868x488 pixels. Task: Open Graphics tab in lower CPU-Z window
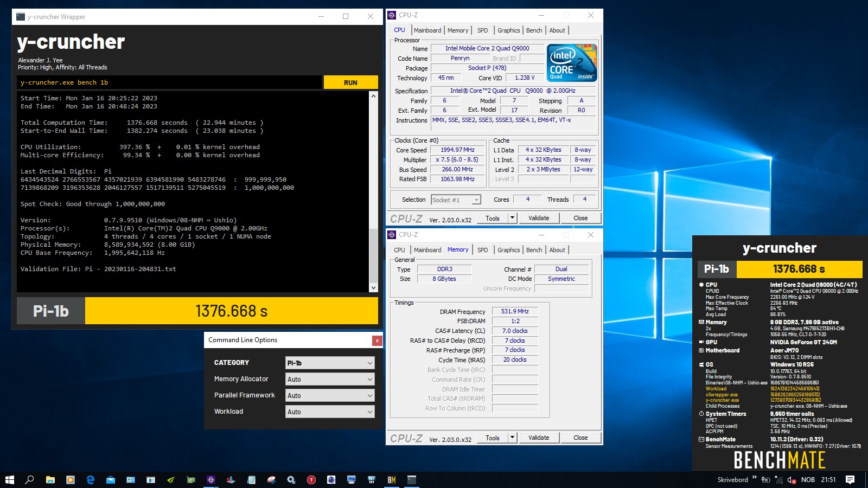[x=509, y=250]
